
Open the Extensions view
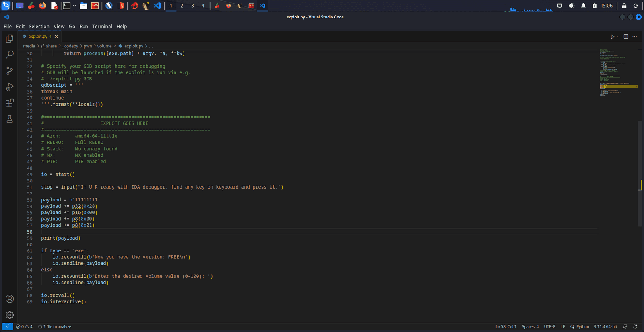tap(10, 103)
